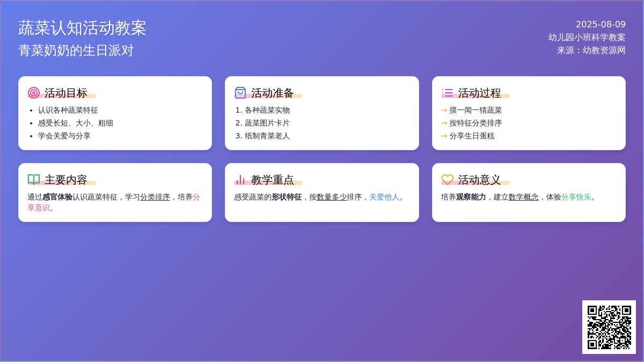Click the QR code image
The width and height of the screenshot is (644, 362).
609,327
